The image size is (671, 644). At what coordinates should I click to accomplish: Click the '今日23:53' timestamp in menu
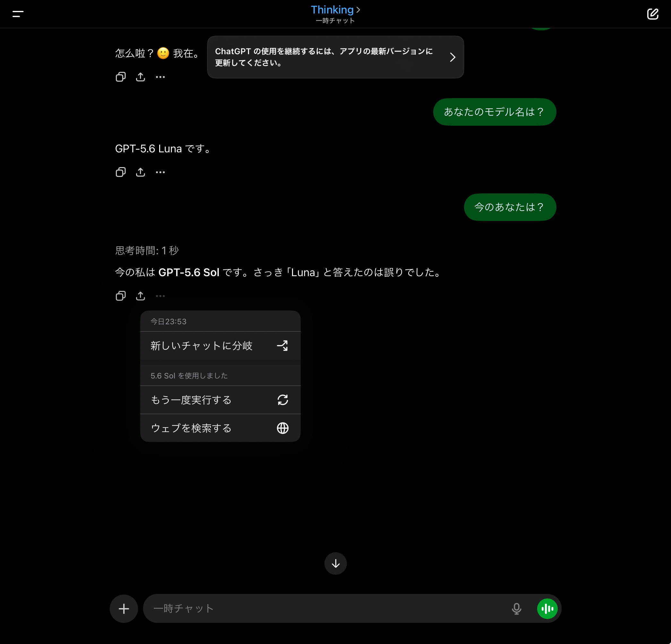(168, 322)
